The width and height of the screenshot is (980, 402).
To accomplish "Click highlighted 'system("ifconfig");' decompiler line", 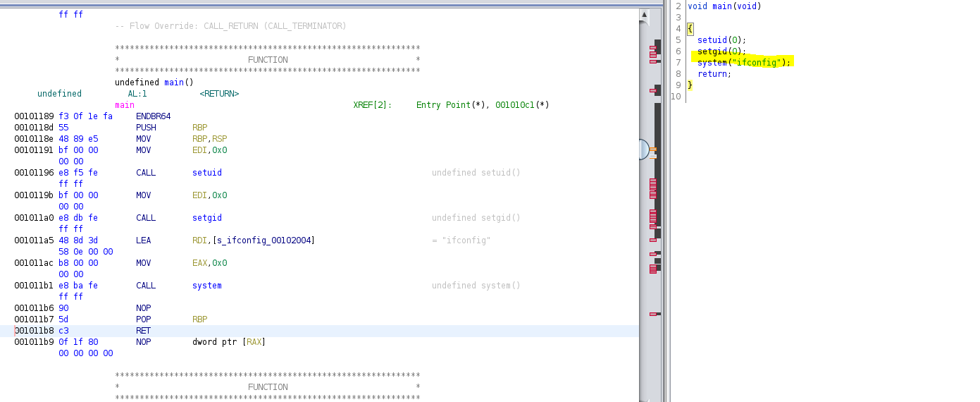I will coord(744,63).
